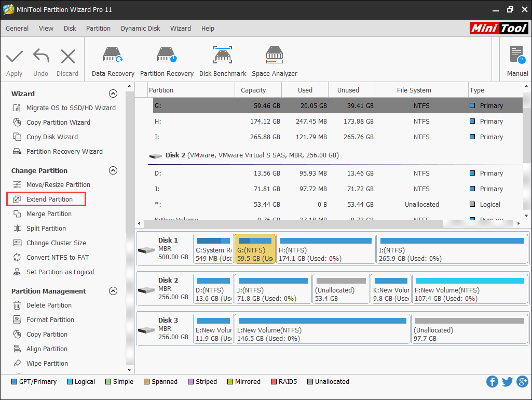This screenshot has width=532, height=400.
Task: Click partition list horizontal scrollbar
Action: coord(293,223)
